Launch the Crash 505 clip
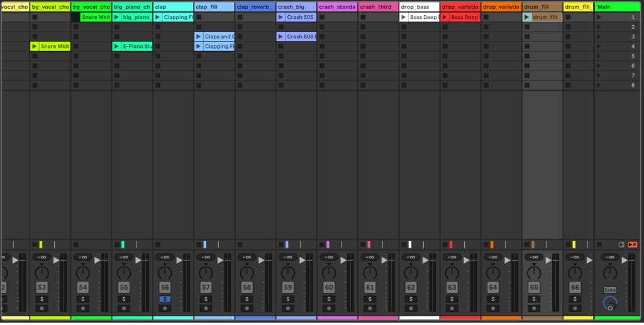Screen dimensions: 644x325 (280, 17)
